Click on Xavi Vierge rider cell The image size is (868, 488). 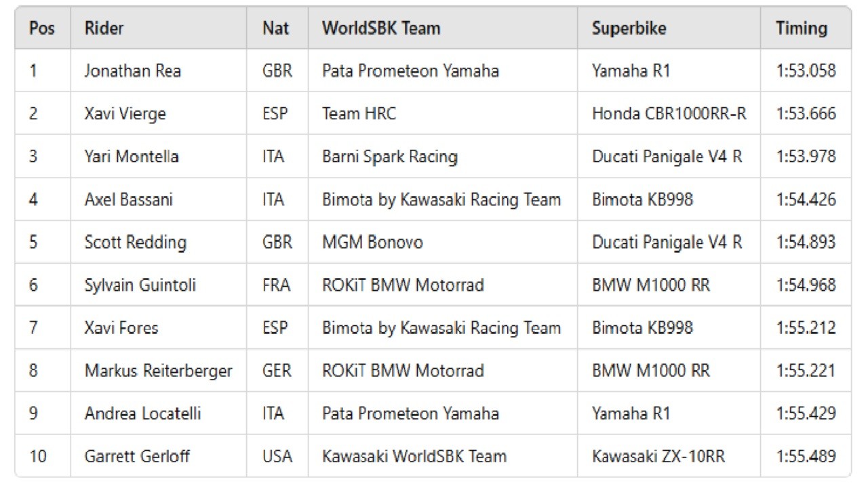pyautogui.click(x=125, y=113)
